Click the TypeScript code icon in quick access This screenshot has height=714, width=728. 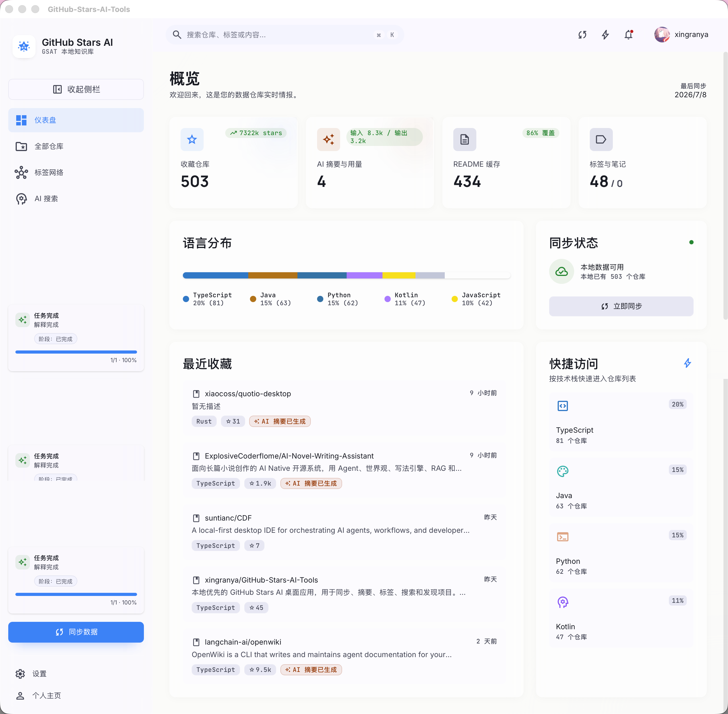point(563,406)
